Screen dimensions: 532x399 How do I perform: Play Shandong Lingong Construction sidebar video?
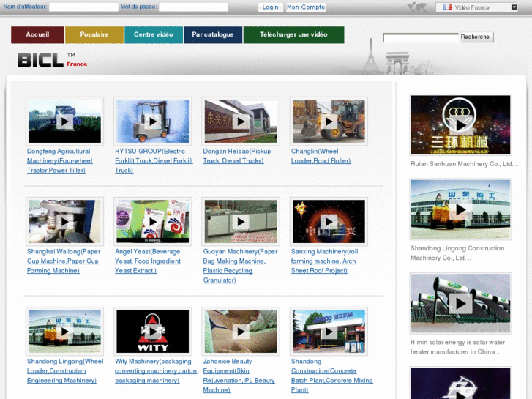point(460,209)
